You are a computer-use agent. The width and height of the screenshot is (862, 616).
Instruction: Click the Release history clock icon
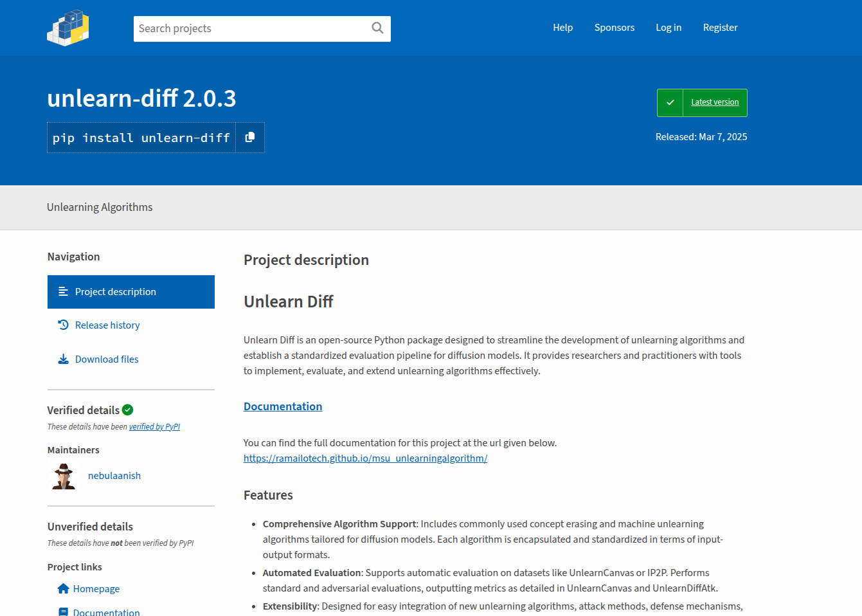pos(63,325)
